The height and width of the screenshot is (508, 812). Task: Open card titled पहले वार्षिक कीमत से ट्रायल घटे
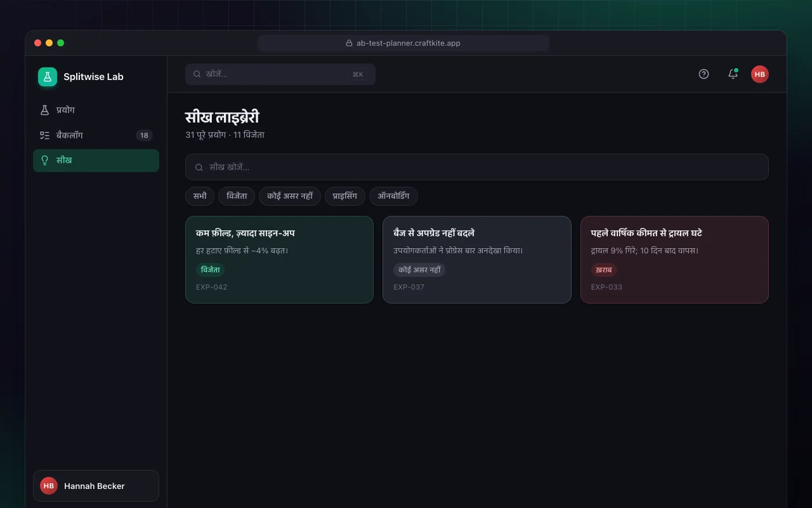(674, 260)
